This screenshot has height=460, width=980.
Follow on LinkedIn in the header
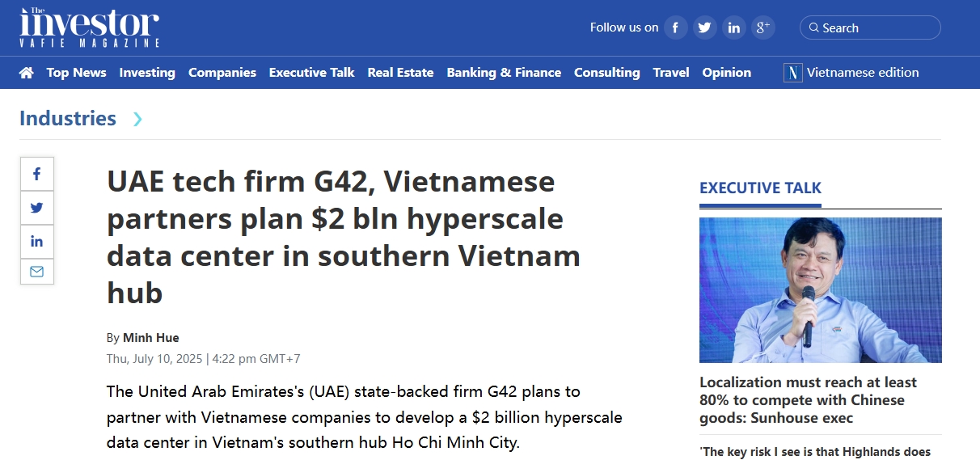(734, 27)
